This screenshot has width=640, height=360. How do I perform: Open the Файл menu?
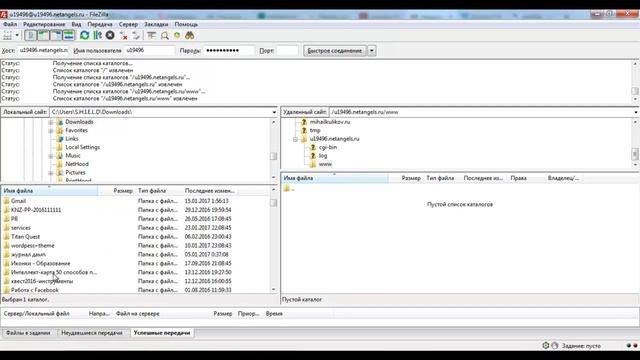[x=10, y=24]
